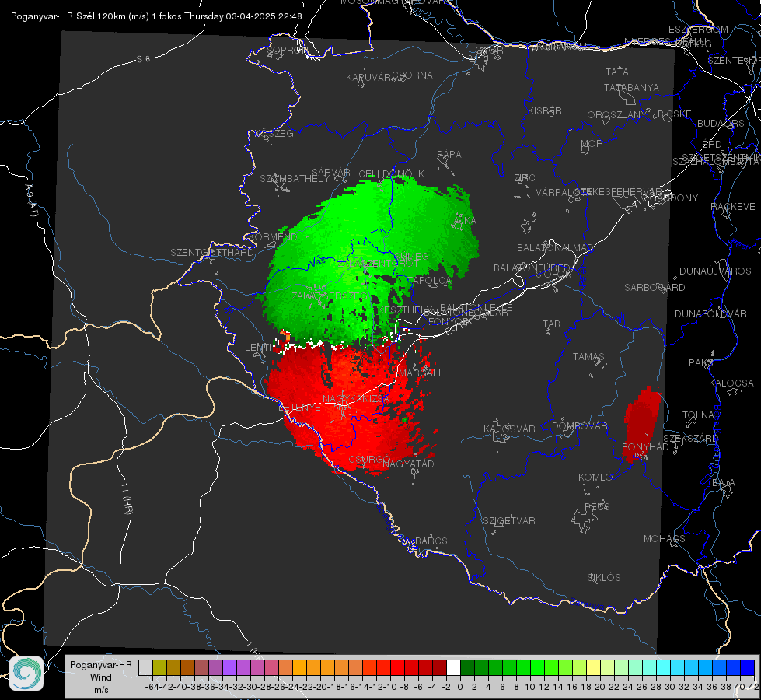The width and height of the screenshot is (761, 700).
Task: Click the DOMBÓVÁR city label
Action: point(579,426)
